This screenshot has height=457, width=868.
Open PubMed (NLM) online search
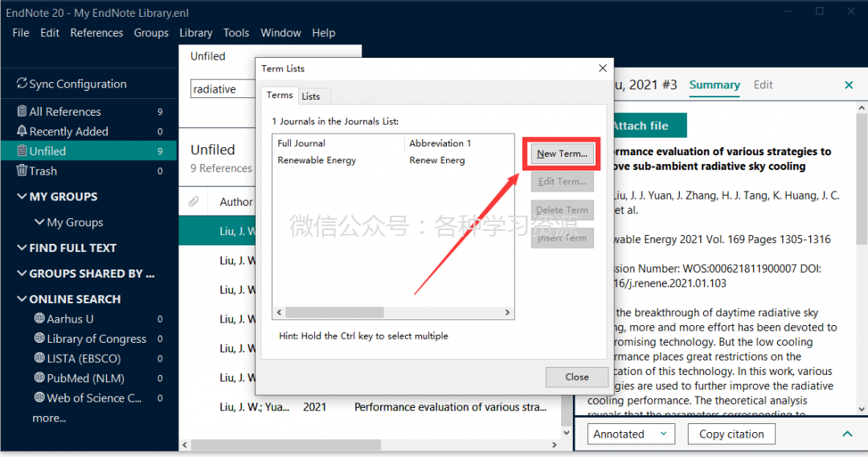tap(85, 378)
